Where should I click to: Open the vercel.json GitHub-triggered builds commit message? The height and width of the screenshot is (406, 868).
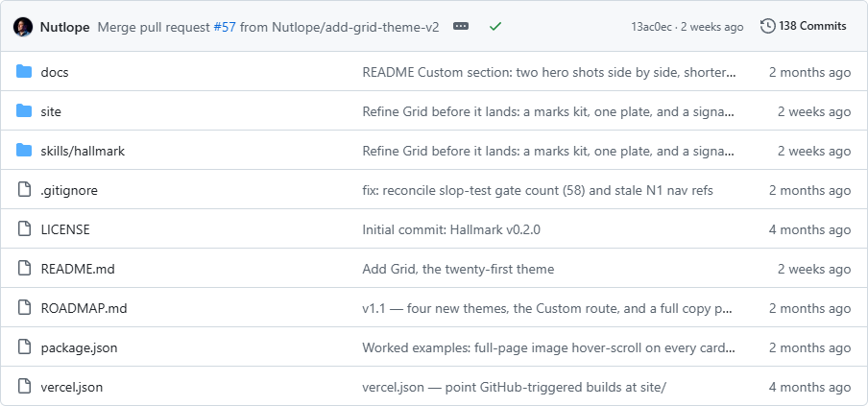[515, 387]
